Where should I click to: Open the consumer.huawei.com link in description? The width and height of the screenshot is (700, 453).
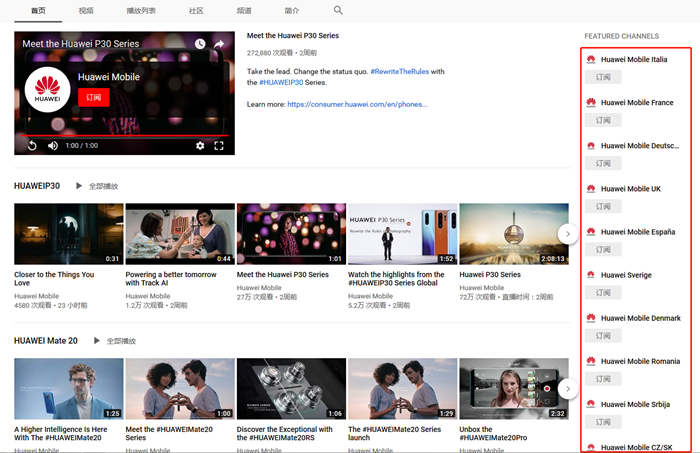click(x=357, y=104)
